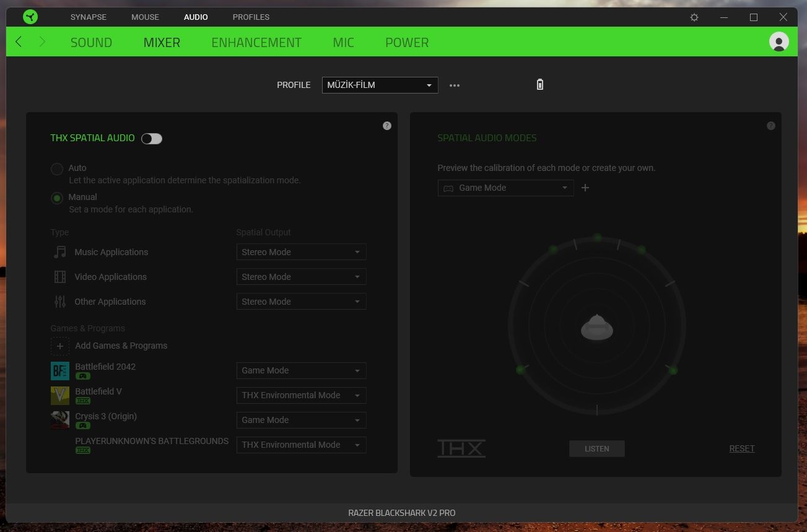Open the POWER sub-tab

407,43
